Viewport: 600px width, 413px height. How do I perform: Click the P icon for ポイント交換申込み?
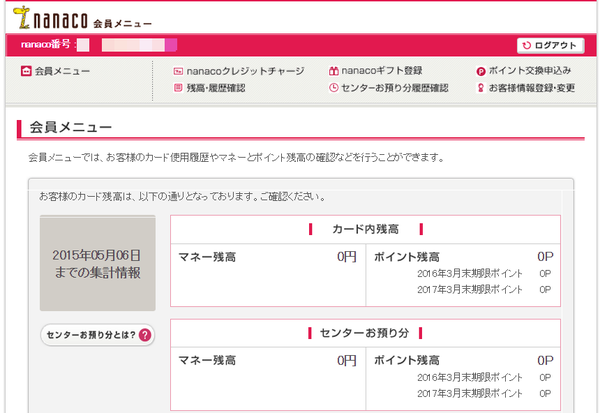pyautogui.click(x=481, y=71)
